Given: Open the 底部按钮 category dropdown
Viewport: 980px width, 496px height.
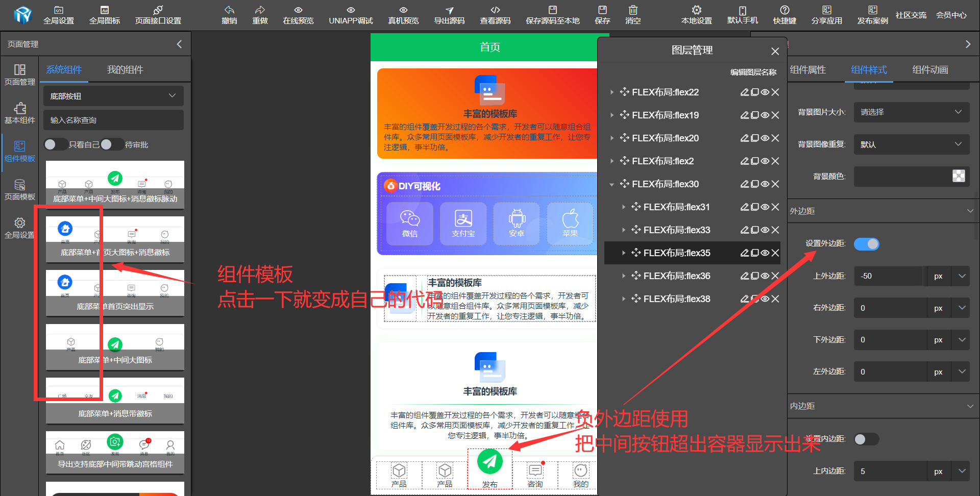Looking at the screenshot, I should click(x=113, y=96).
